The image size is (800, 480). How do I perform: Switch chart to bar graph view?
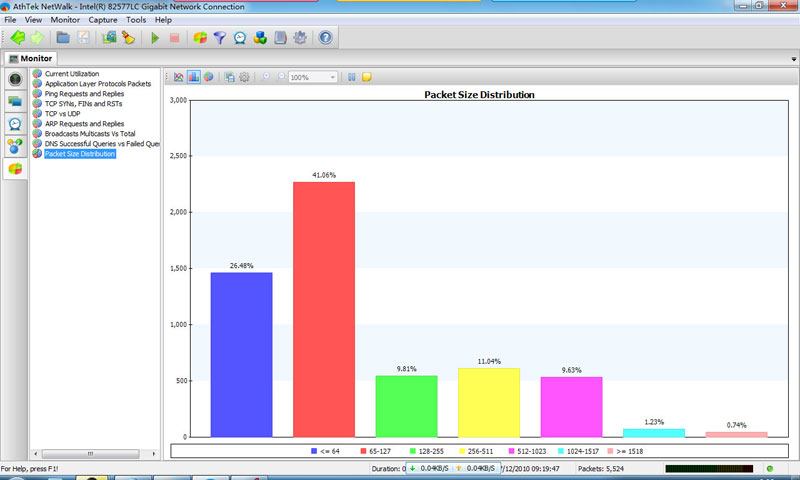[193, 77]
